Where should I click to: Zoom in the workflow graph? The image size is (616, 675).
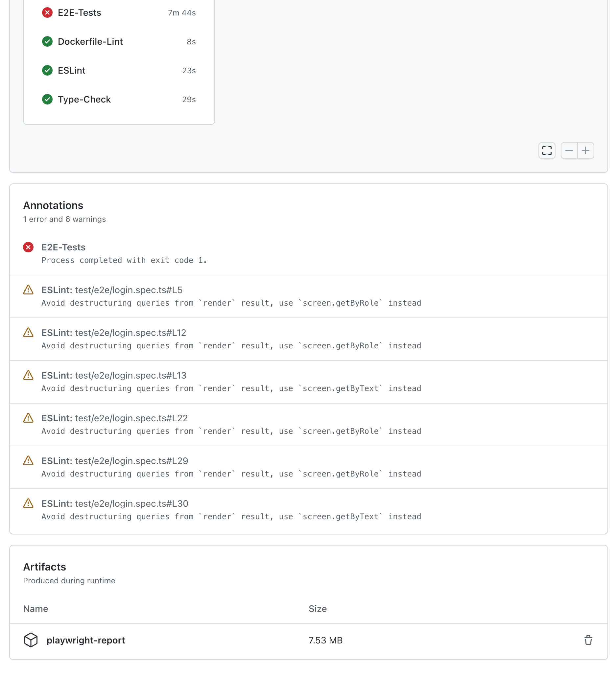click(x=585, y=150)
